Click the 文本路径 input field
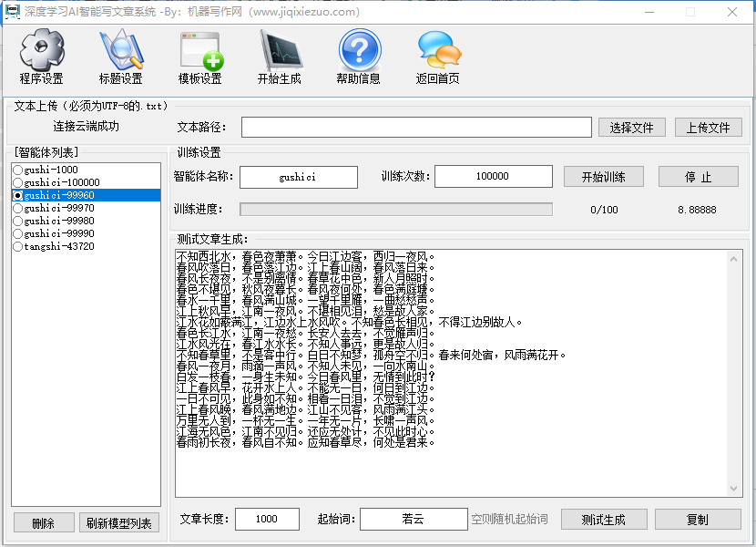Image resolution: width=756 pixels, height=547 pixels. coord(416,127)
